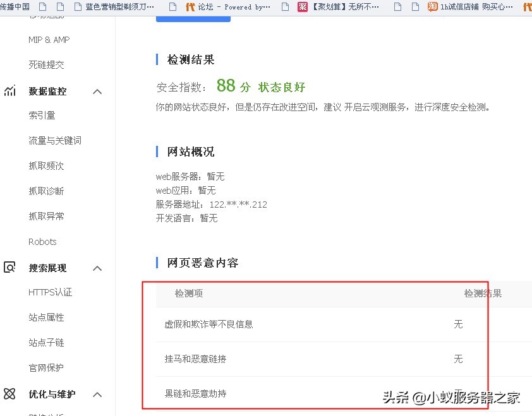
Task: Switch to the 传播中国 browser tab
Action: (x=16, y=7)
